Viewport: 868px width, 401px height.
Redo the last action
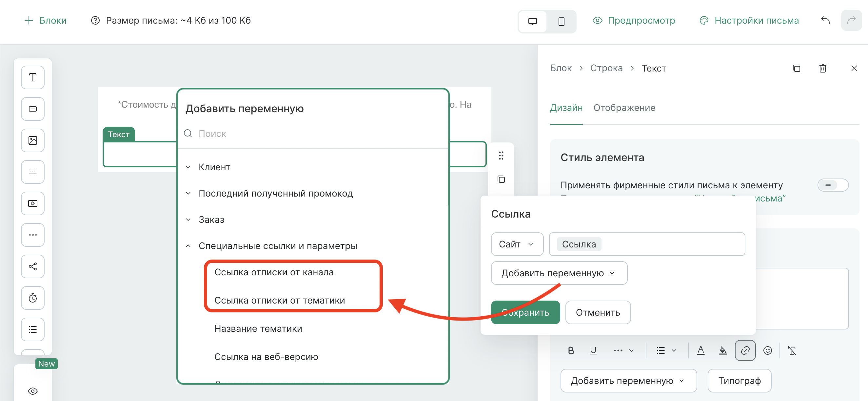[x=851, y=21]
